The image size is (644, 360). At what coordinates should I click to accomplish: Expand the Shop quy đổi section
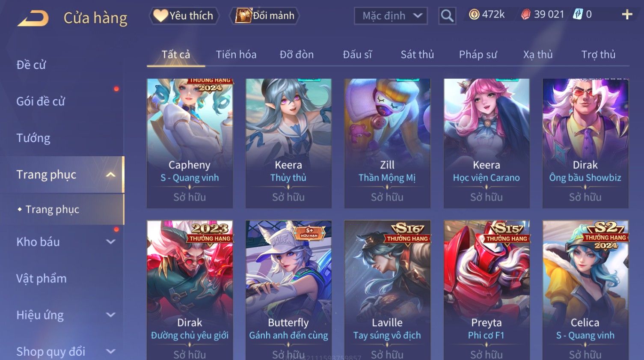(x=110, y=351)
